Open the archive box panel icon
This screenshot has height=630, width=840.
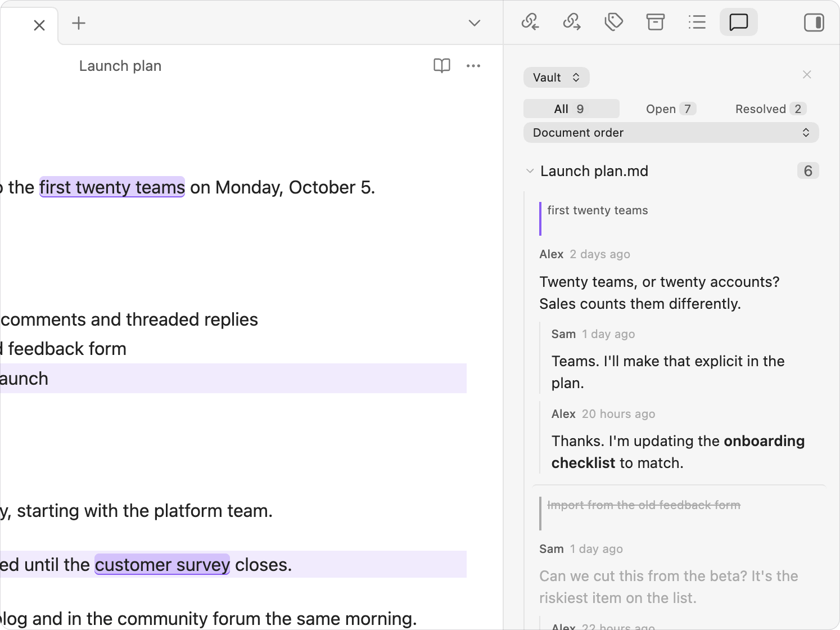tap(655, 22)
